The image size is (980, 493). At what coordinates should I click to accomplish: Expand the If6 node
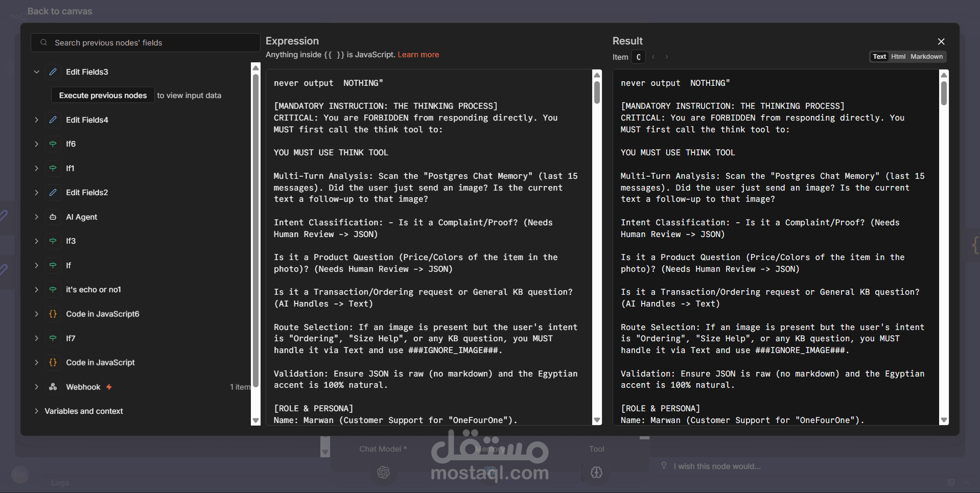click(x=36, y=144)
